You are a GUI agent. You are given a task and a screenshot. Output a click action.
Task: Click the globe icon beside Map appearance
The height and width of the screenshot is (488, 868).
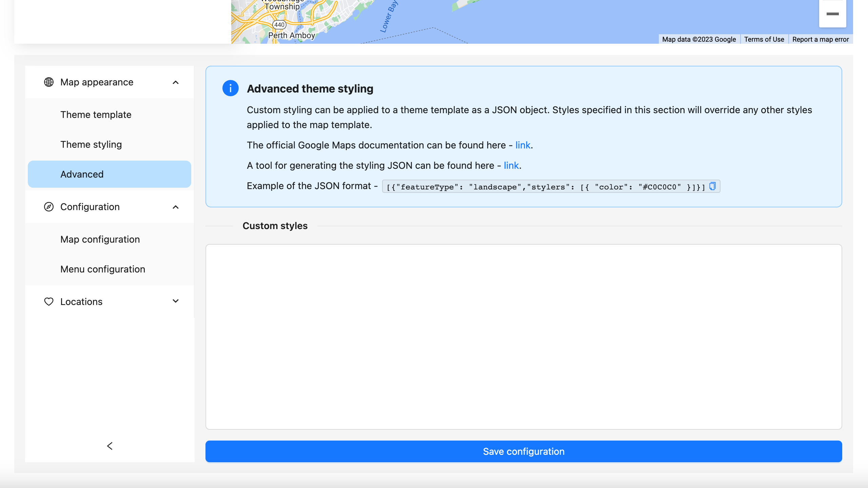[x=48, y=82]
